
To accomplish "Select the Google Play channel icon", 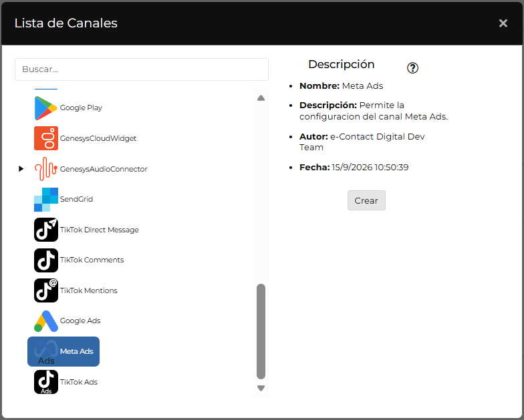I will pyautogui.click(x=45, y=108).
